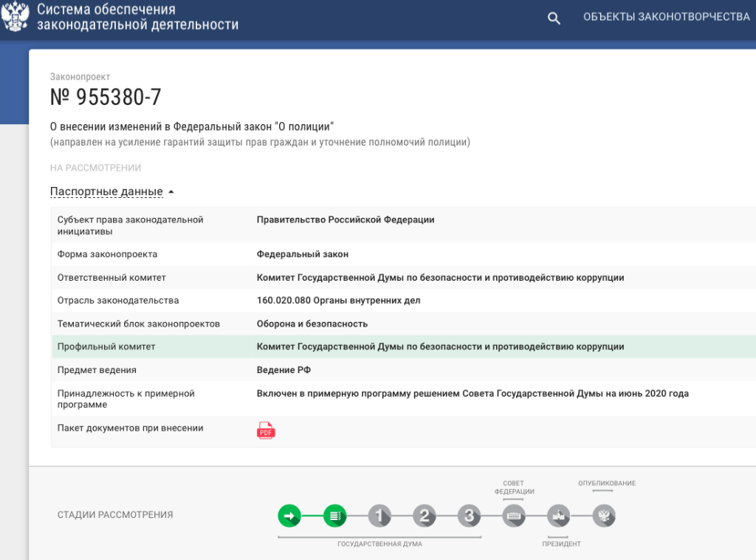The width and height of the screenshot is (756, 560).
Task: Click the coat of arms logo
Action: (x=15, y=16)
